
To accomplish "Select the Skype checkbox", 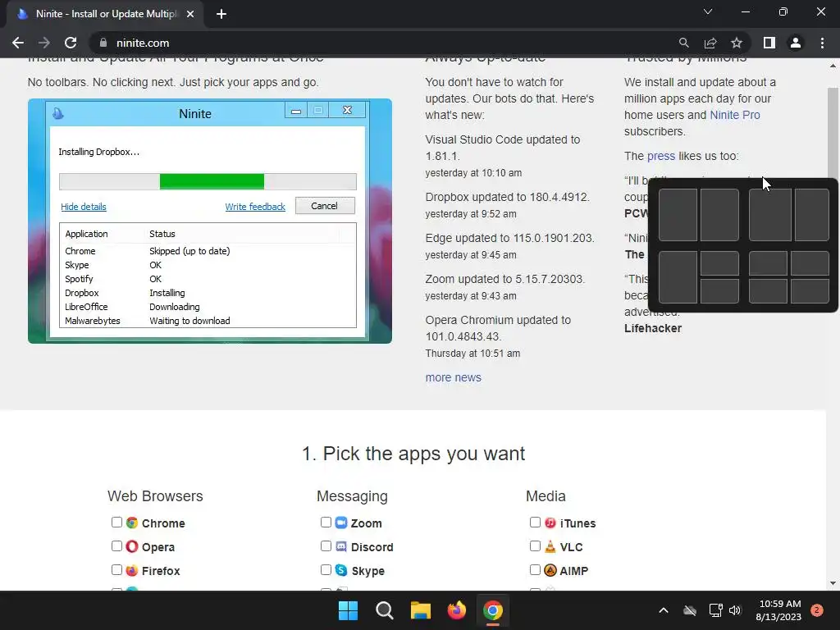I will [x=326, y=570].
